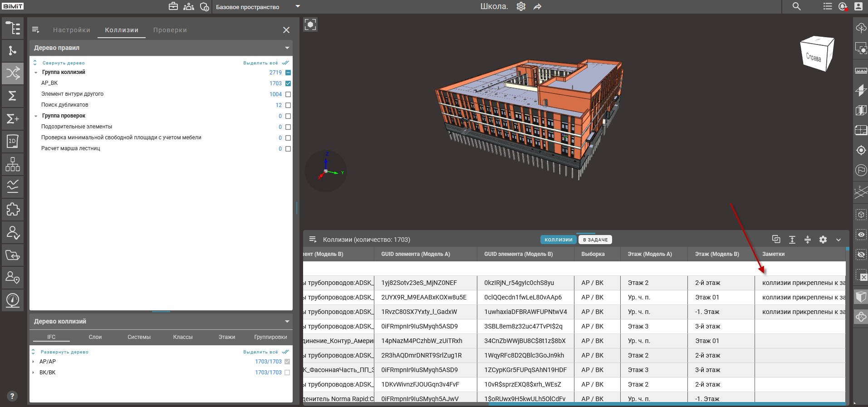Click the puzzle piece plugin icon
The width and height of the screenshot is (868, 407).
coord(13,209)
